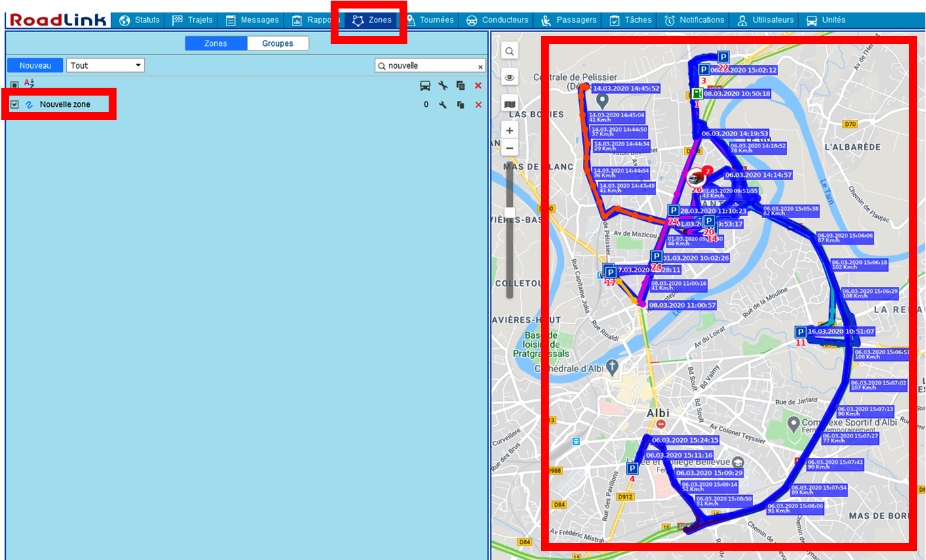Zoom out on the map
This screenshot has height=560, width=926.
tap(509, 148)
